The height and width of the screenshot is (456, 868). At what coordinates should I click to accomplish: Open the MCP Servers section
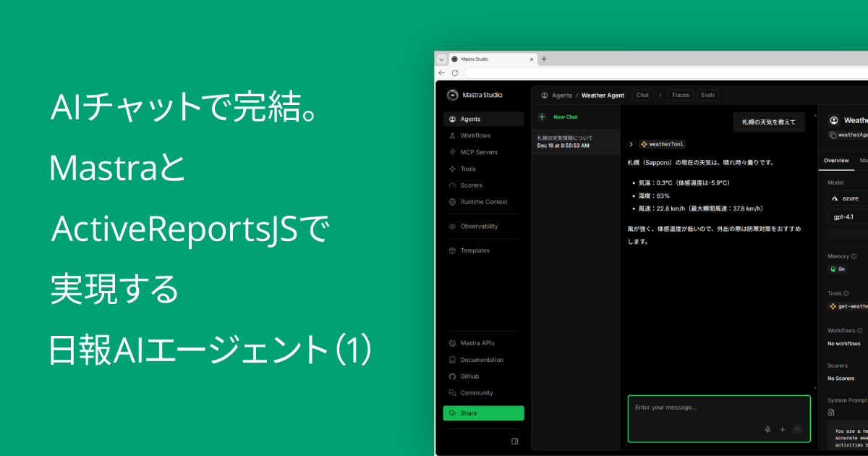(451, 152)
